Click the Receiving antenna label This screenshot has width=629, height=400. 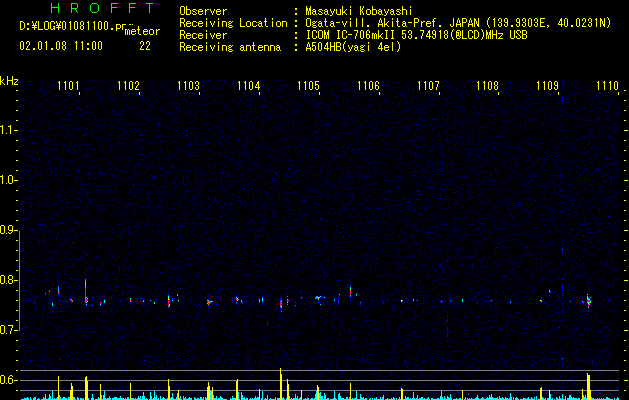(230, 47)
